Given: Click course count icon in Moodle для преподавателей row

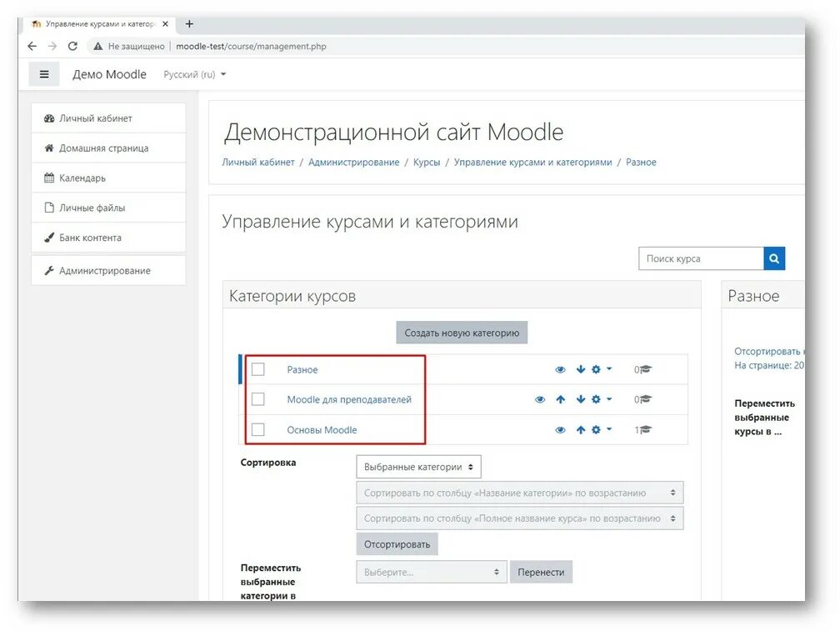Looking at the screenshot, I should click(x=646, y=399).
